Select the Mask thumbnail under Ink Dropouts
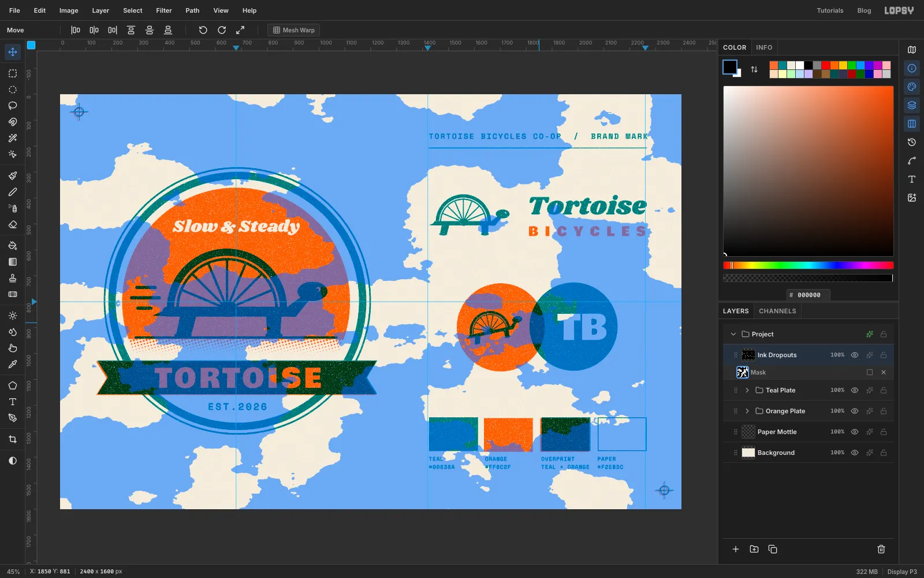The image size is (924, 578). (x=743, y=372)
